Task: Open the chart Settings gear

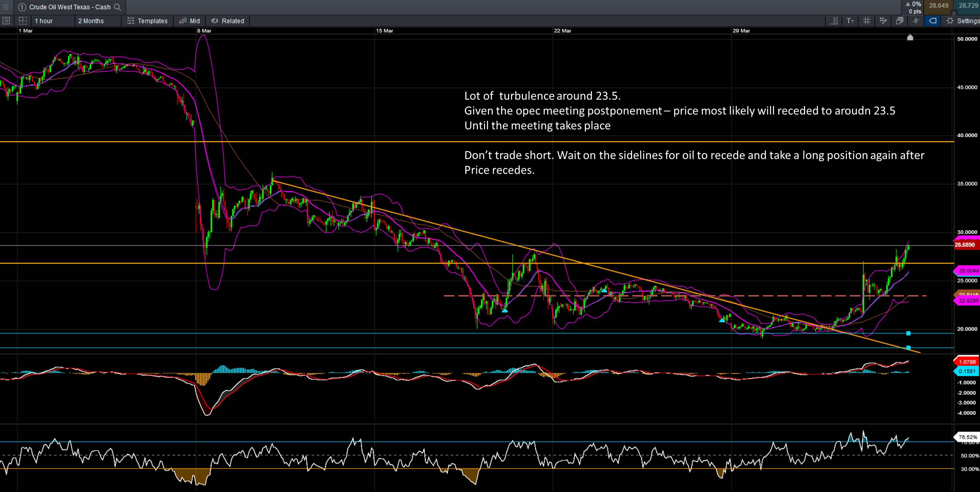Action: (950, 21)
